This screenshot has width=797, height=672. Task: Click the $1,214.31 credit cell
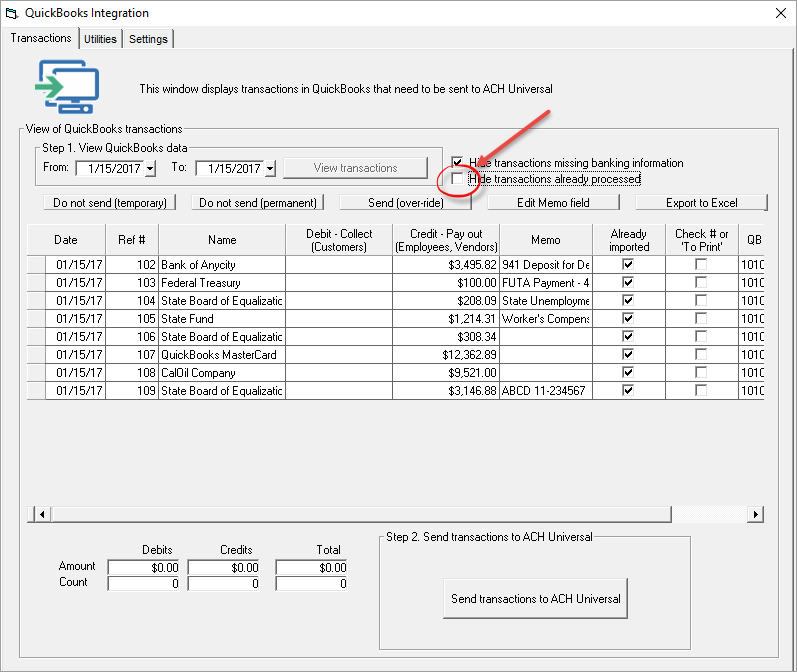point(446,319)
